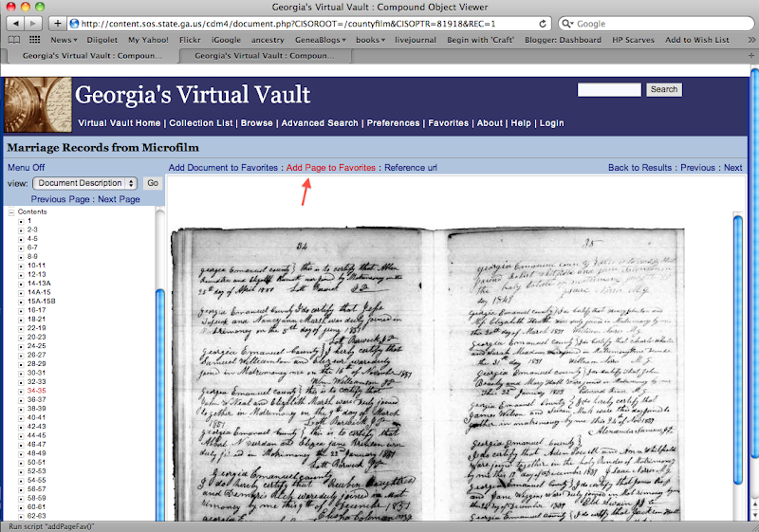Open the News bookmarks dropdown
759x532 pixels.
coord(64,40)
